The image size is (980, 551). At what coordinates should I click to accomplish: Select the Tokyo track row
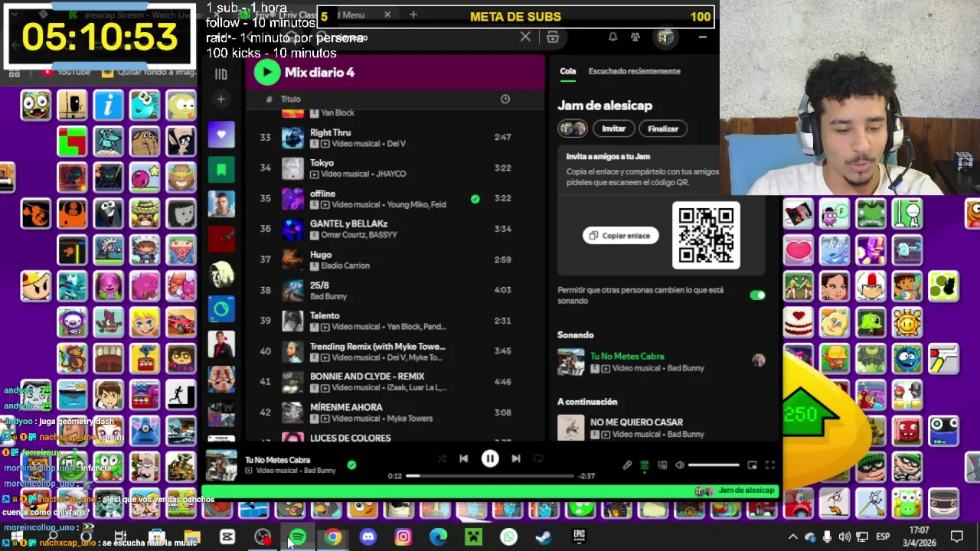(395, 168)
